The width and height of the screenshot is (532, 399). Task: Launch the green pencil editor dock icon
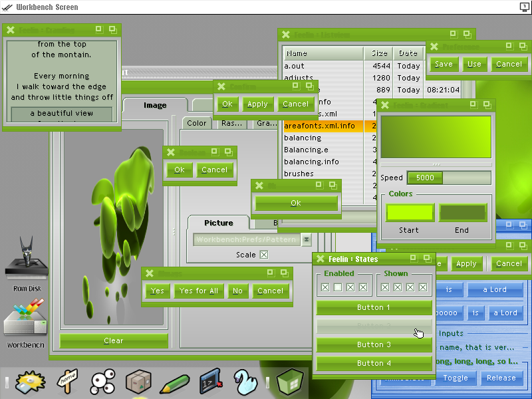[x=174, y=384]
